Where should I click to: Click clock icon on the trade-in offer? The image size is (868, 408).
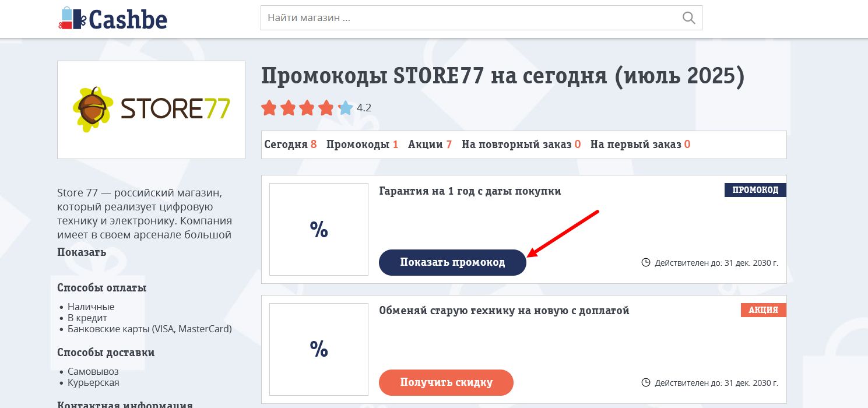645,382
